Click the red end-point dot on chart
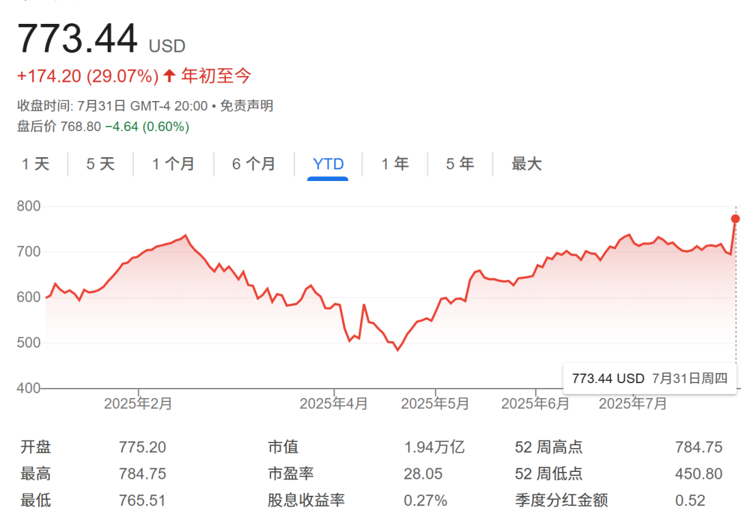 tap(736, 219)
